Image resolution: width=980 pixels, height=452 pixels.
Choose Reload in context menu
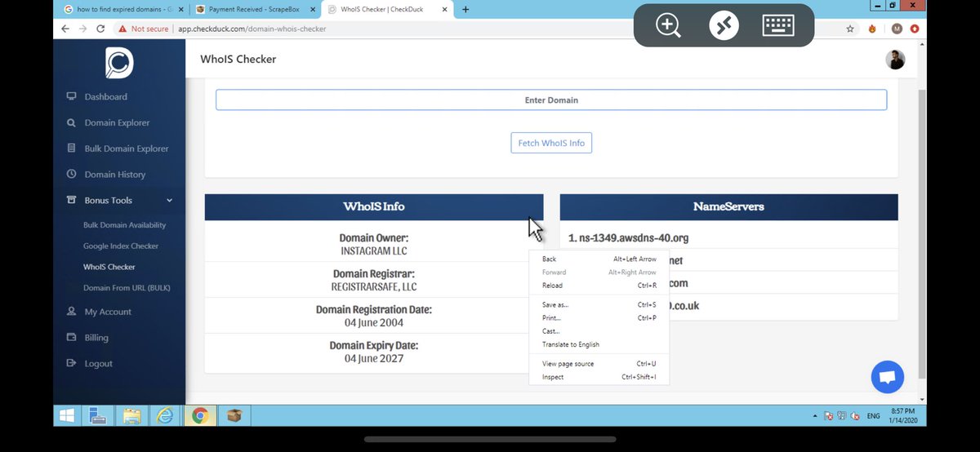click(599, 286)
